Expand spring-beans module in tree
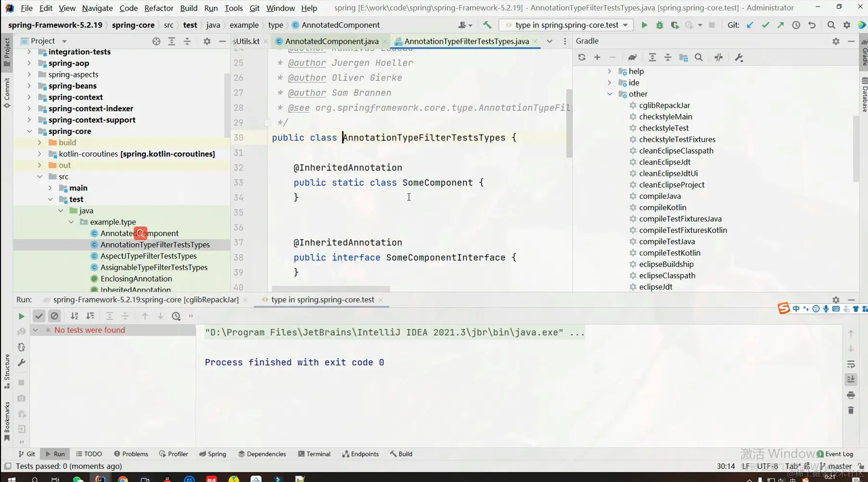The width and height of the screenshot is (868, 482). pyautogui.click(x=29, y=86)
